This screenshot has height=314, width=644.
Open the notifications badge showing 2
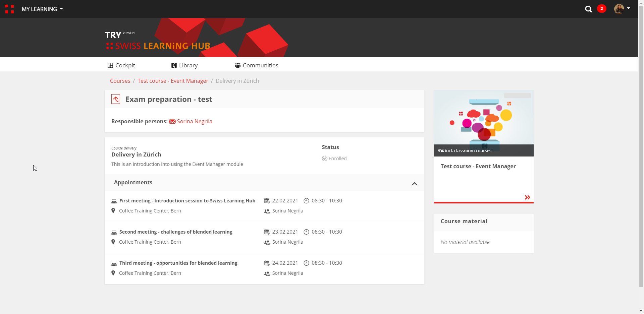[x=601, y=9]
